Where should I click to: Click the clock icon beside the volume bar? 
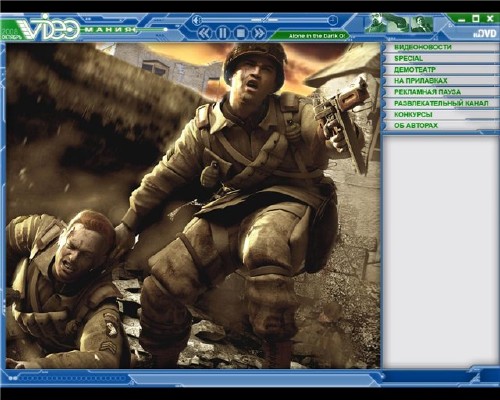click(x=332, y=21)
